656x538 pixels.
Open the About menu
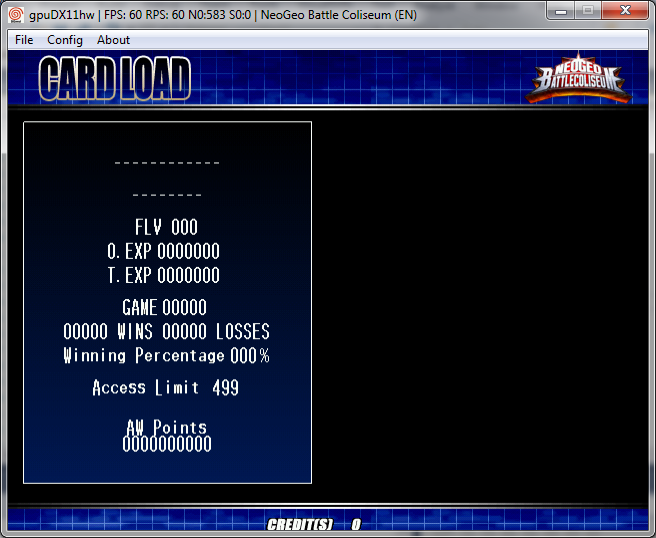point(113,40)
